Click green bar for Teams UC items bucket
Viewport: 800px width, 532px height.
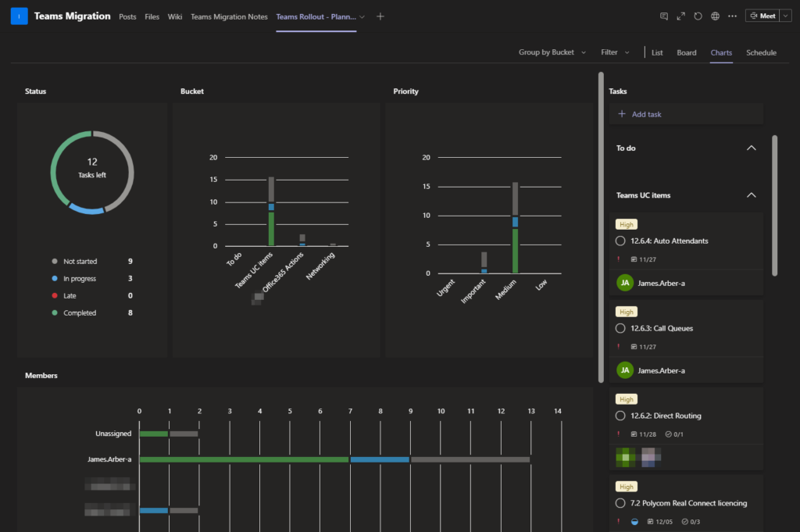pos(271,229)
